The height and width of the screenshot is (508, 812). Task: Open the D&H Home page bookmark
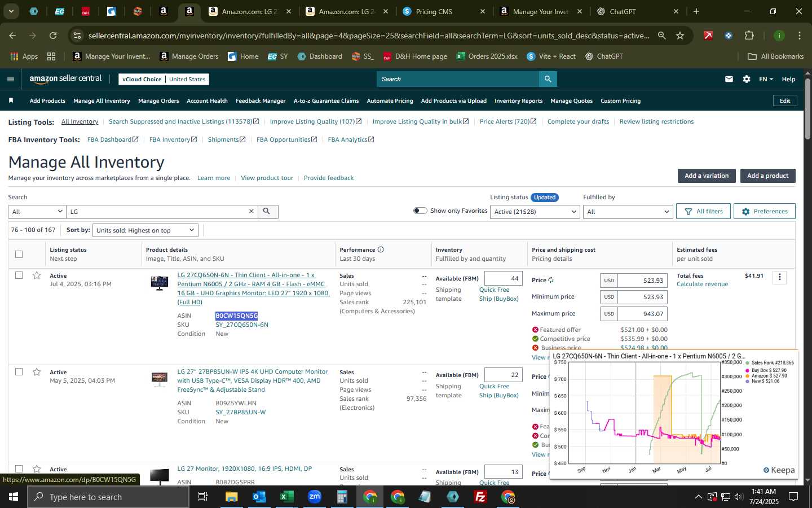click(x=415, y=56)
